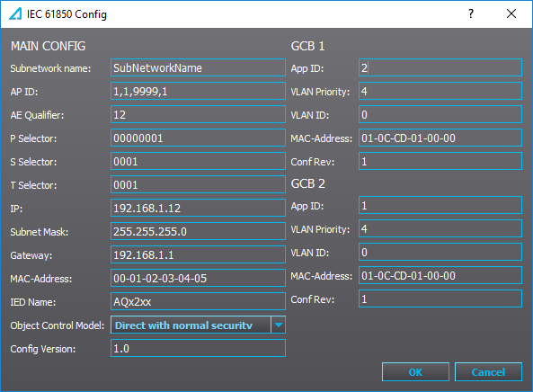Select the AE Qualifier field
Viewport: 533px width, 392px height.
[x=198, y=114]
